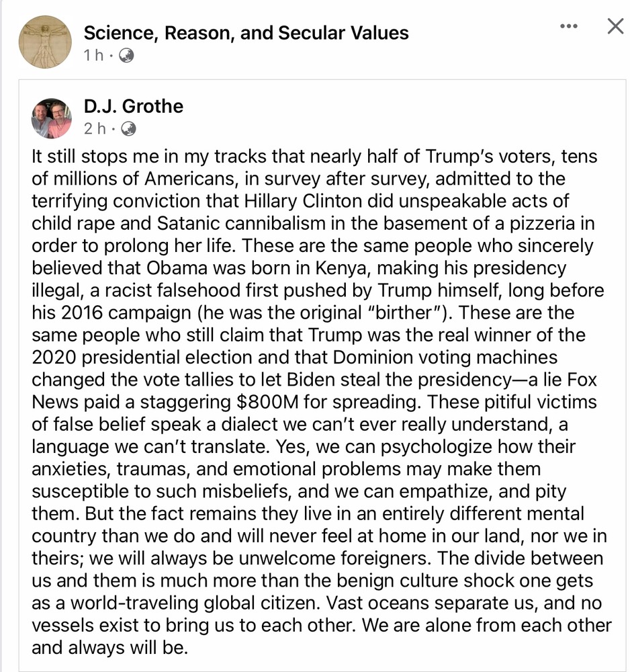
Task: Click the globe icon beside 1h
Action: pyautogui.click(x=126, y=56)
